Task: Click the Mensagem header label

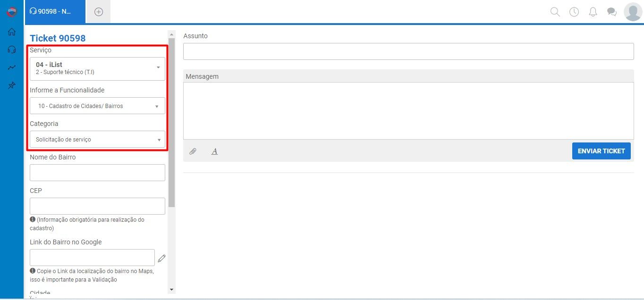Action: [202, 76]
